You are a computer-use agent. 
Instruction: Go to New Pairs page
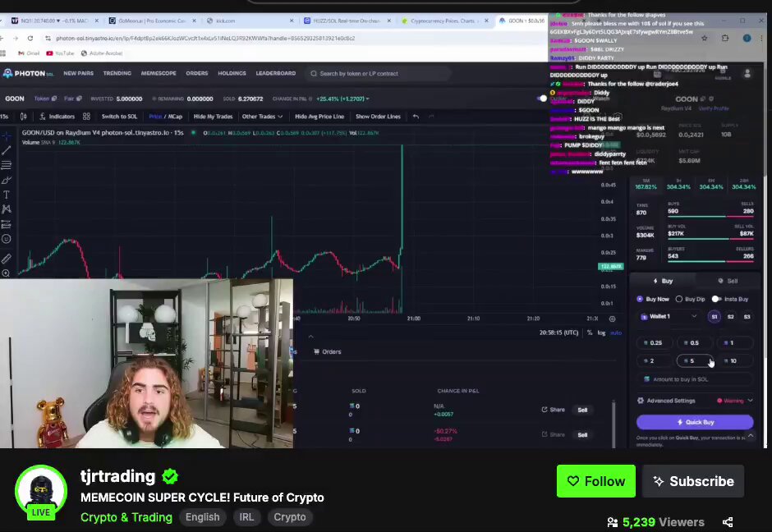[x=78, y=73]
